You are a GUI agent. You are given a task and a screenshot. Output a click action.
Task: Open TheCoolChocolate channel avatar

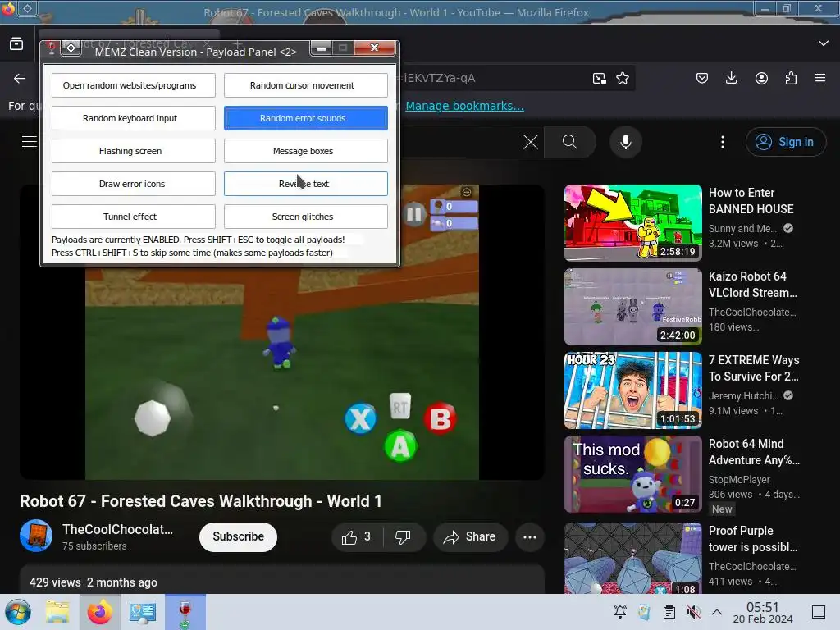36,536
